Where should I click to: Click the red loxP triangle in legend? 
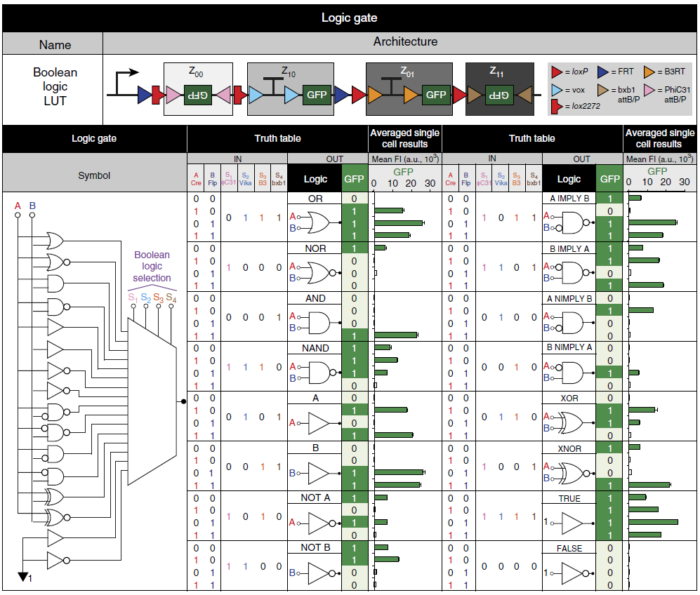[x=557, y=72]
